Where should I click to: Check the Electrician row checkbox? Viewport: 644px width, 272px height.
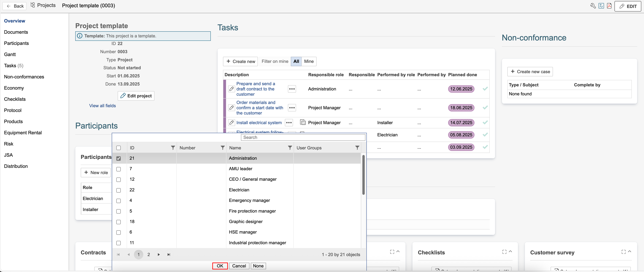pos(119,190)
